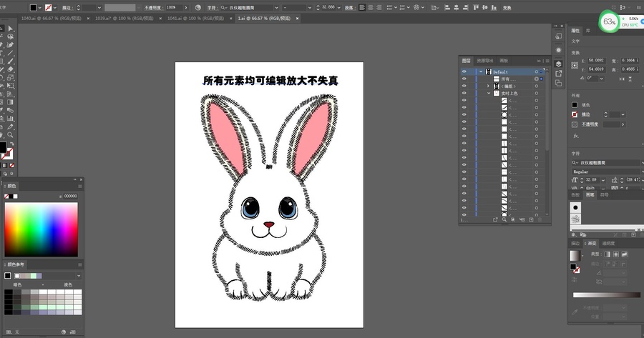Click the delete trash icon in Layers panel

pyautogui.click(x=540, y=220)
